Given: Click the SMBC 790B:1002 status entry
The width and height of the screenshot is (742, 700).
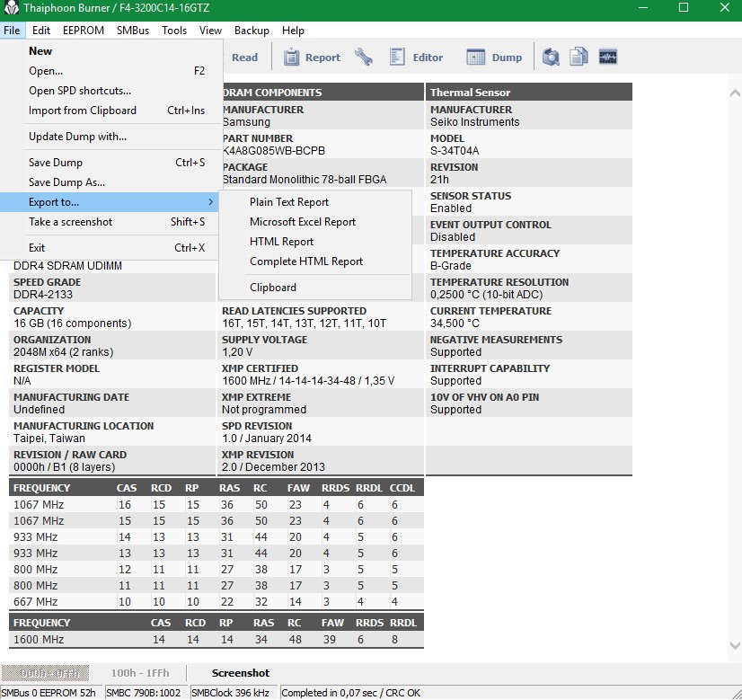Looking at the screenshot, I should point(146,693).
